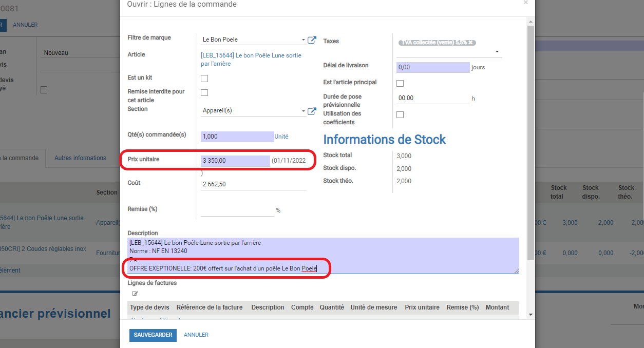Close the Lignes de la commande dialog

coord(525,3)
